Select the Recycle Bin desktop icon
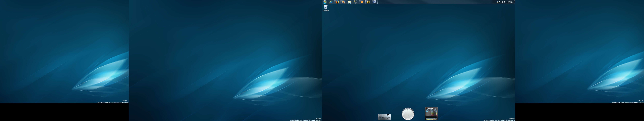644x121 pixels. pyautogui.click(x=326, y=8)
